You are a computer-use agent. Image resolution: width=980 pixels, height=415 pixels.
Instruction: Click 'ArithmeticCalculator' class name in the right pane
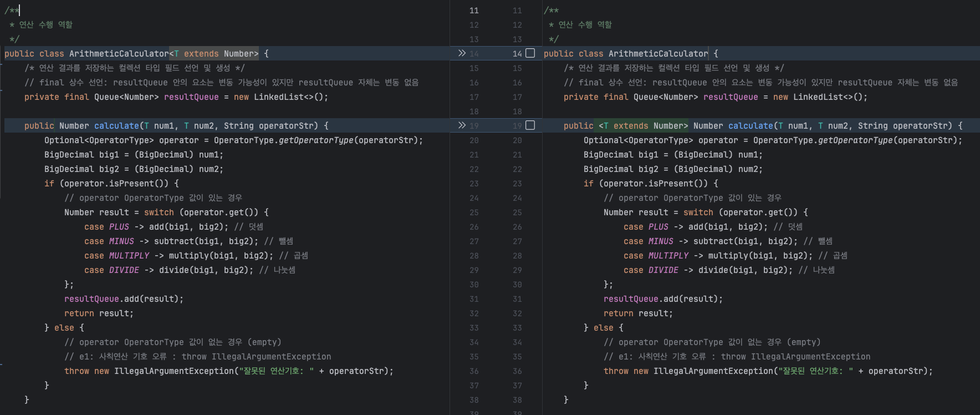pyautogui.click(x=659, y=54)
